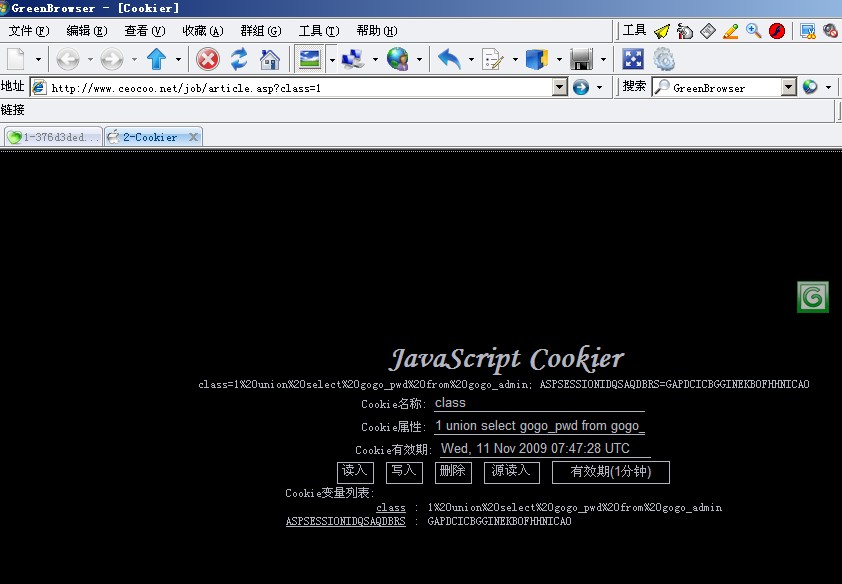Click the ASPSESSIONIDQSAQDBRS cookie link
The image size is (842, 584).
point(345,521)
